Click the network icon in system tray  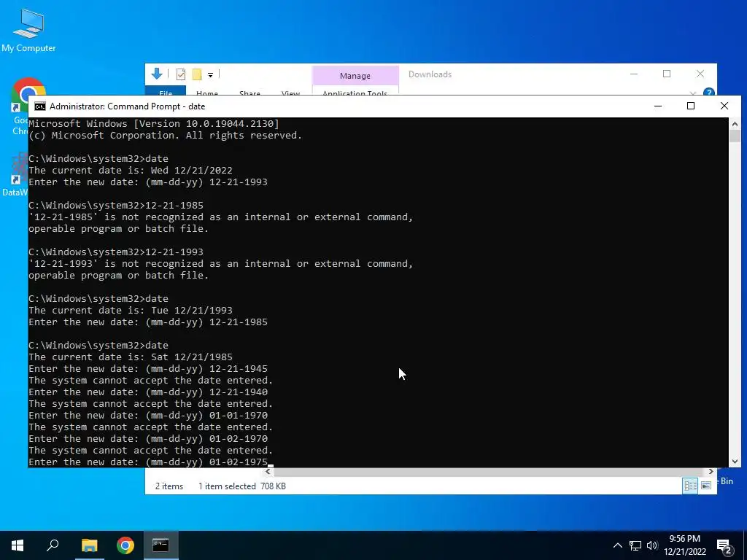[x=635, y=545]
